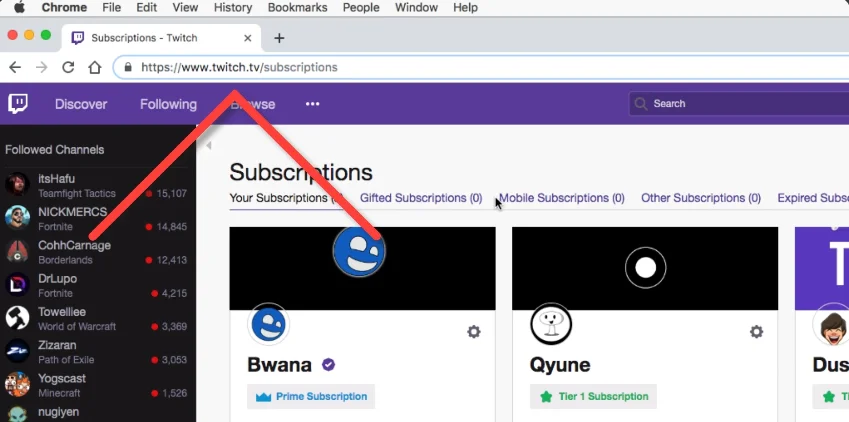
Task: Open nugiyen channel from sidebar
Action: click(x=97, y=413)
